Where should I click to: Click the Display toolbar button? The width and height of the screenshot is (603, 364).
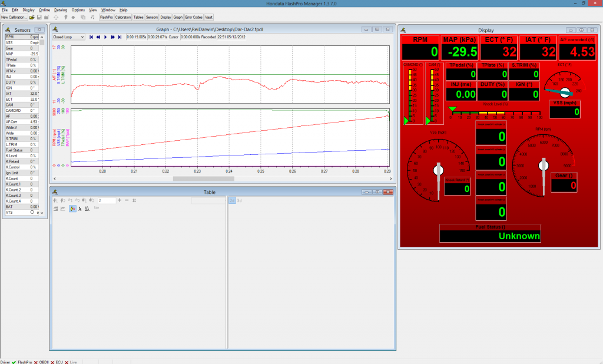(x=165, y=17)
